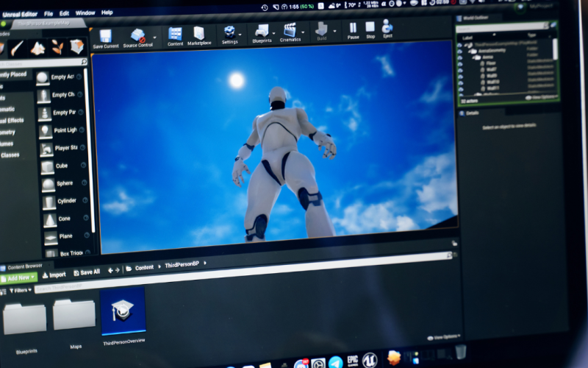
Task: Toggle the Arena folder eye icon
Action: click(x=460, y=58)
